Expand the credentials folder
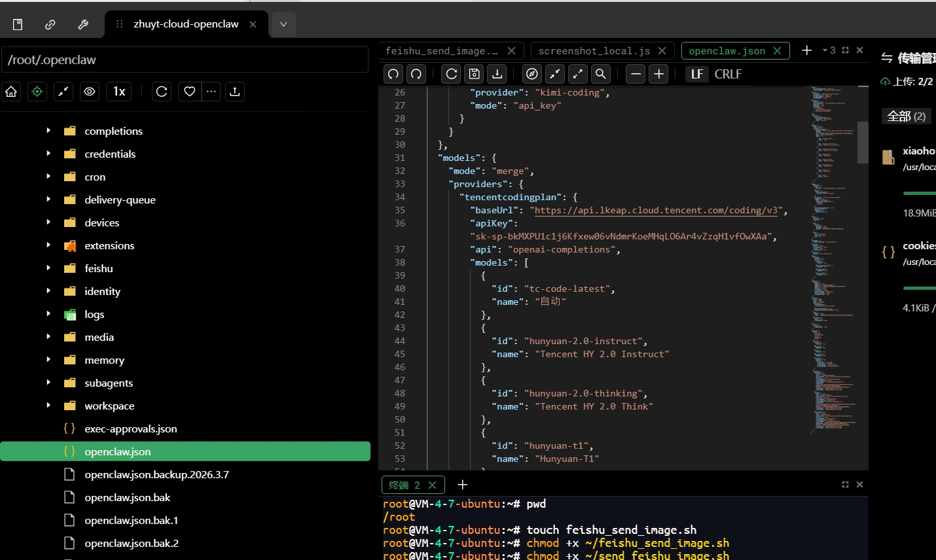Viewport: 936px width, 560px height. click(48, 154)
